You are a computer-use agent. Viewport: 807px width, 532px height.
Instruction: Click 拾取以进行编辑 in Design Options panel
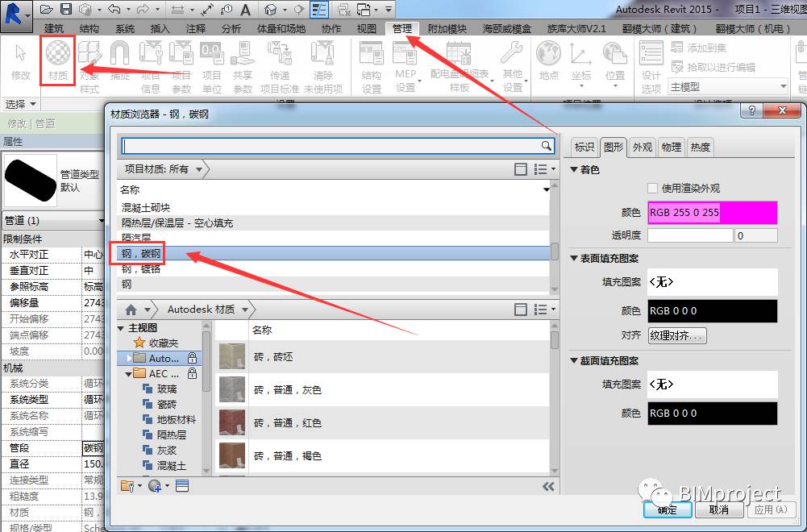click(713, 67)
